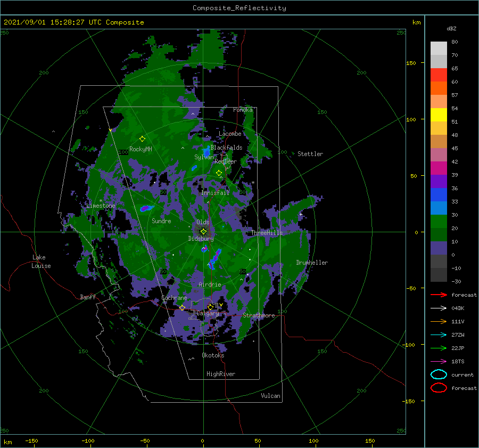Screen dimensions: 479x448
Task: Click the Limestone label
Action: 101,206
